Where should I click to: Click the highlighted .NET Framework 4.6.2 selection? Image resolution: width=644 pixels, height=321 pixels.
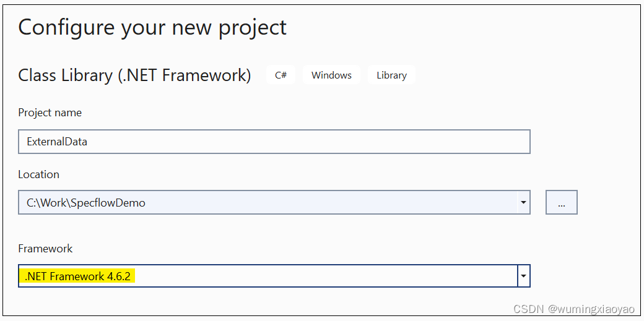click(77, 276)
